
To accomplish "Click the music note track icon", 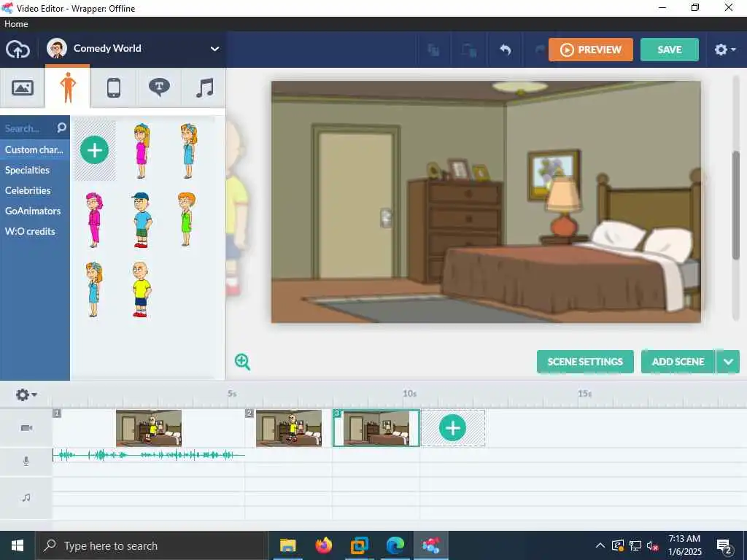I will coord(26,497).
